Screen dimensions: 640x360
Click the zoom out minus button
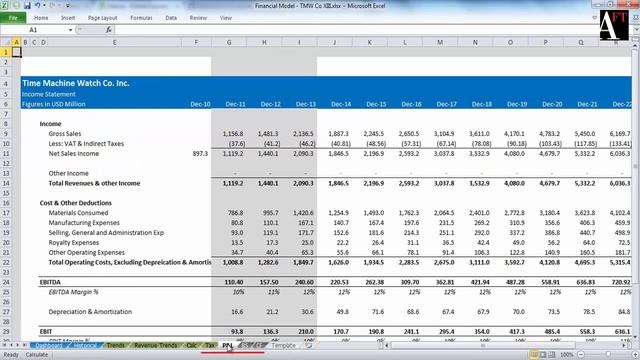pyautogui.click(x=581, y=355)
